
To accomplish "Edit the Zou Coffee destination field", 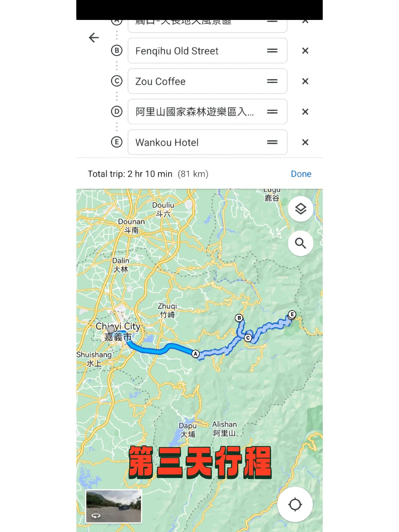I will 207,81.
